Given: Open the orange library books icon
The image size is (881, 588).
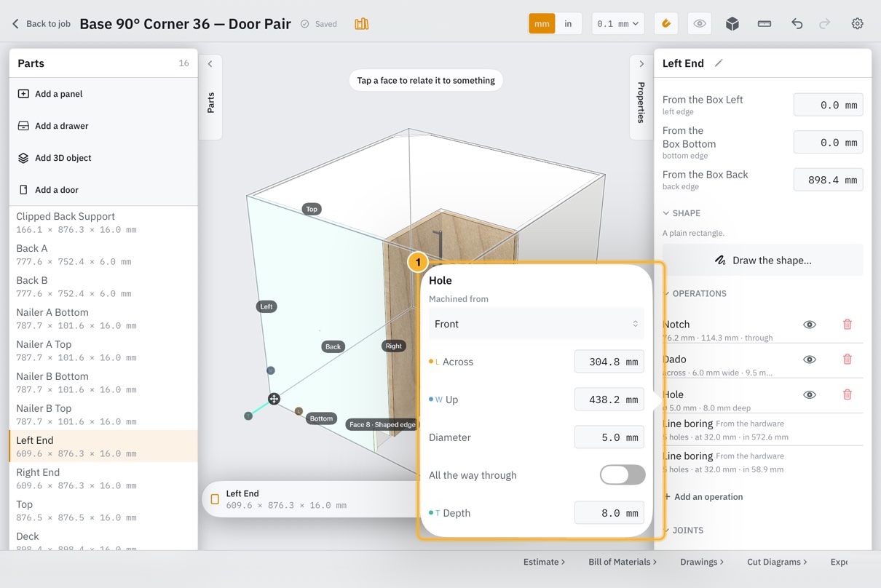Looking at the screenshot, I should pyautogui.click(x=362, y=24).
